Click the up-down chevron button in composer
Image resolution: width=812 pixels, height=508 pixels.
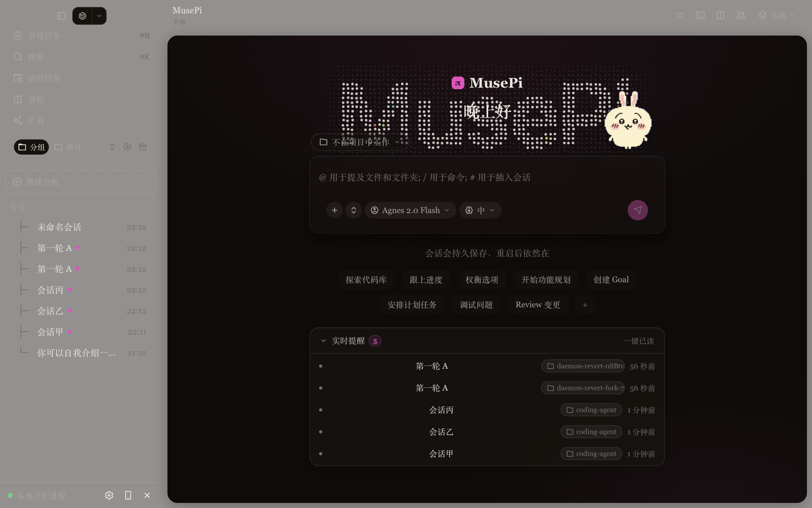[354, 210]
